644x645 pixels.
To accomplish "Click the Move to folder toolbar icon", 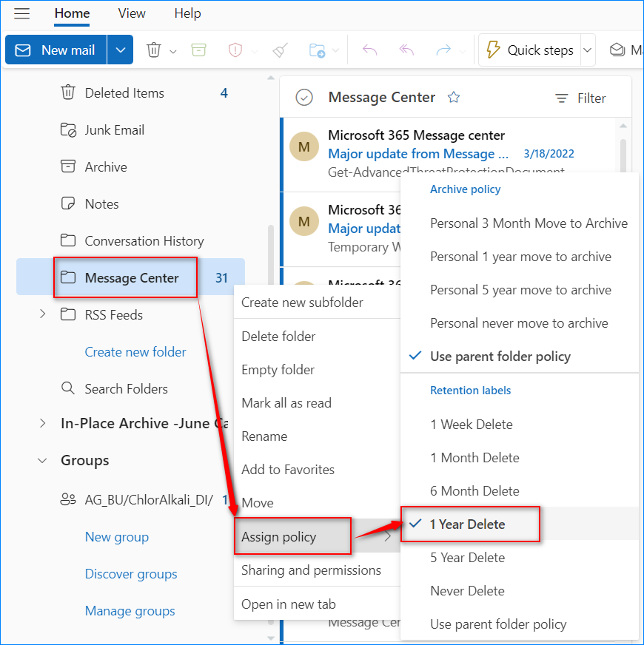I will tap(317, 50).
